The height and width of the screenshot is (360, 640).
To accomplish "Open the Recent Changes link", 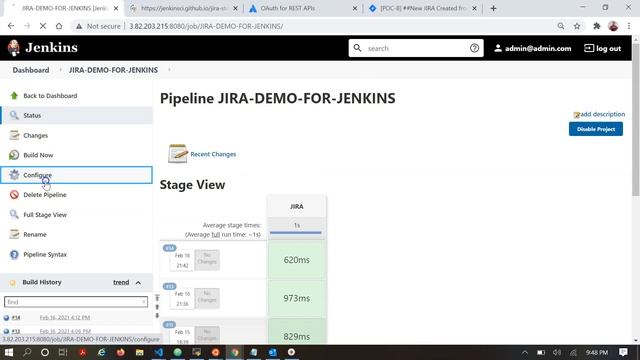I will [213, 154].
